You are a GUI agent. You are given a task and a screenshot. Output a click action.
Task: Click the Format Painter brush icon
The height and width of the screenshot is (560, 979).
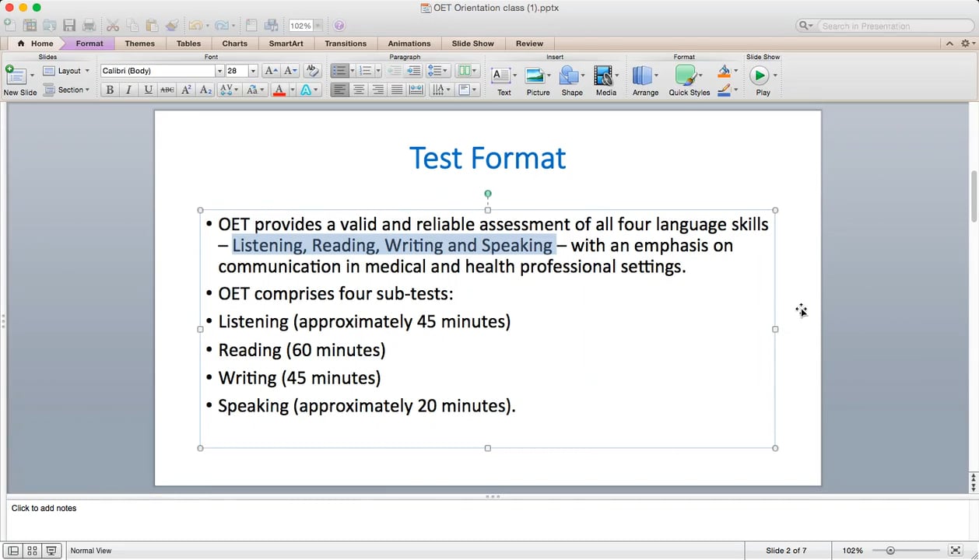pyautogui.click(x=171, y=26)
